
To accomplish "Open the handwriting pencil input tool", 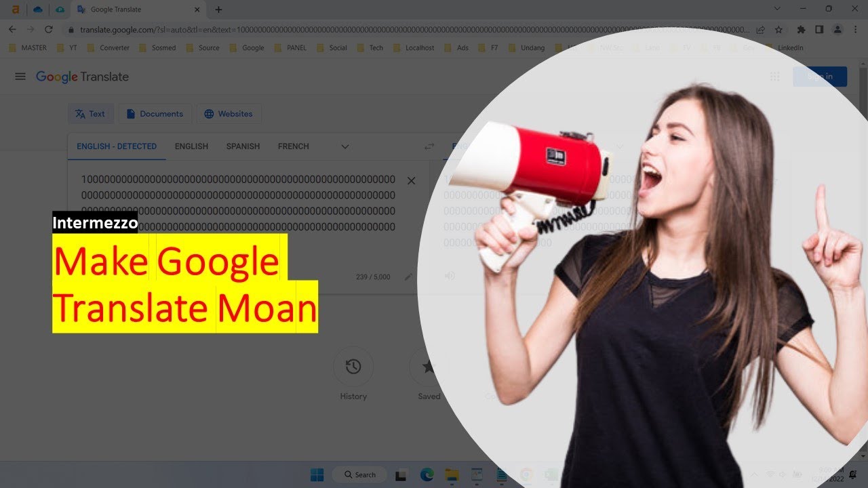I will 408,277.
